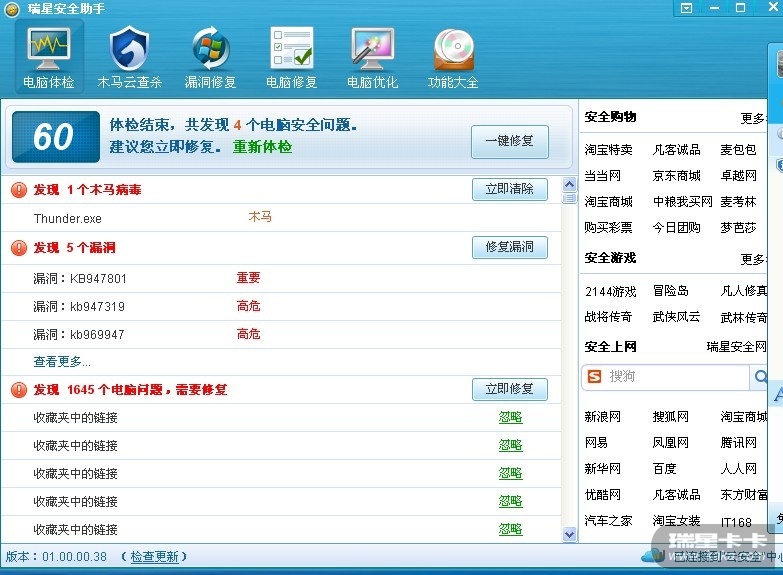Click the results list scrollbar thumb
Screen dimensions: 783x575
(569, 198)
